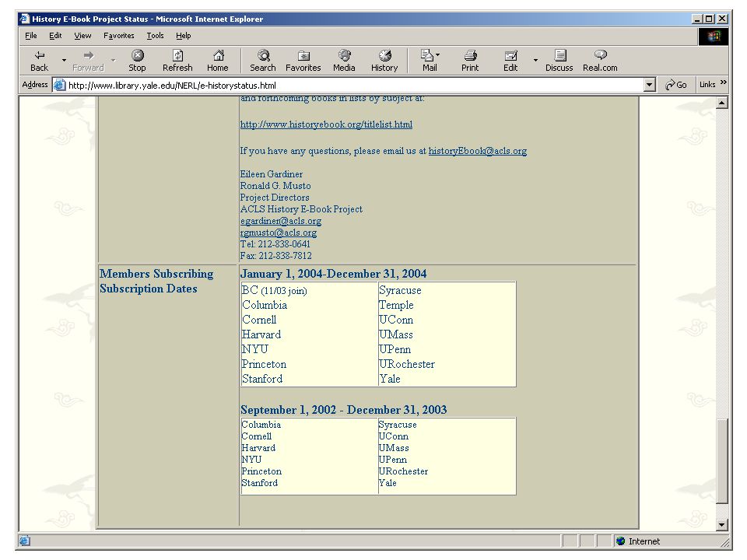Click the IE icon in title bar
The width and height of the screenshot is (747, 560).
click(x=25, y=19)
